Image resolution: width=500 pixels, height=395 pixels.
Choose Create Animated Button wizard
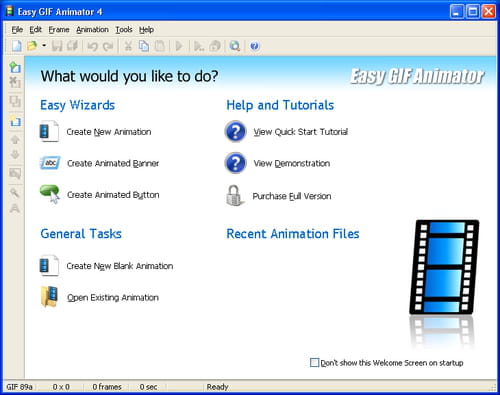[x=113, y=195]
